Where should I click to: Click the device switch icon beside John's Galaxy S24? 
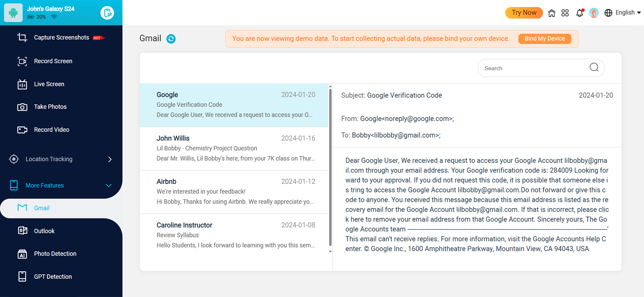pyautogui.click(x=107, y=13)
